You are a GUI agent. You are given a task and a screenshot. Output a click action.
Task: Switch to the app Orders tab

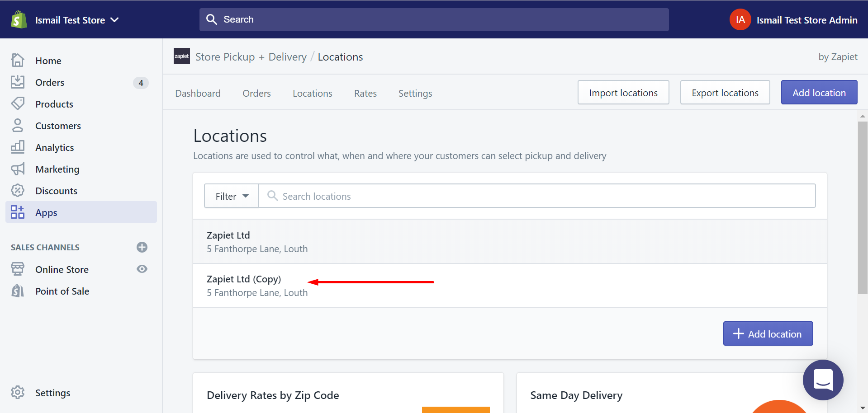pyautogui.click(x=256, y=93)
